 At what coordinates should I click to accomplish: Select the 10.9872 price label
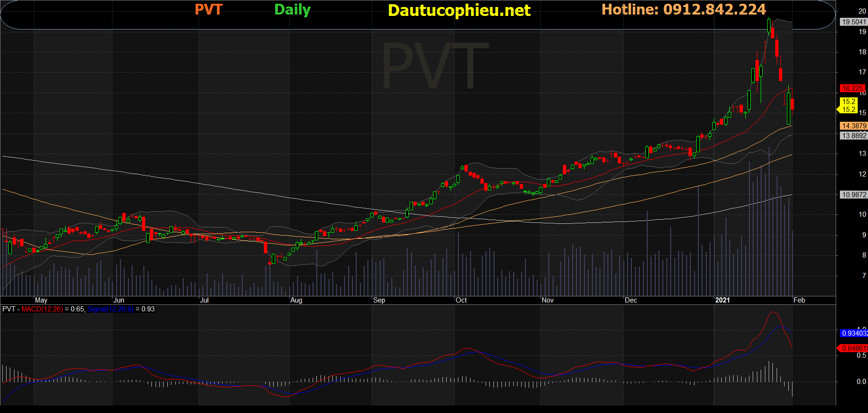[854, 194]
